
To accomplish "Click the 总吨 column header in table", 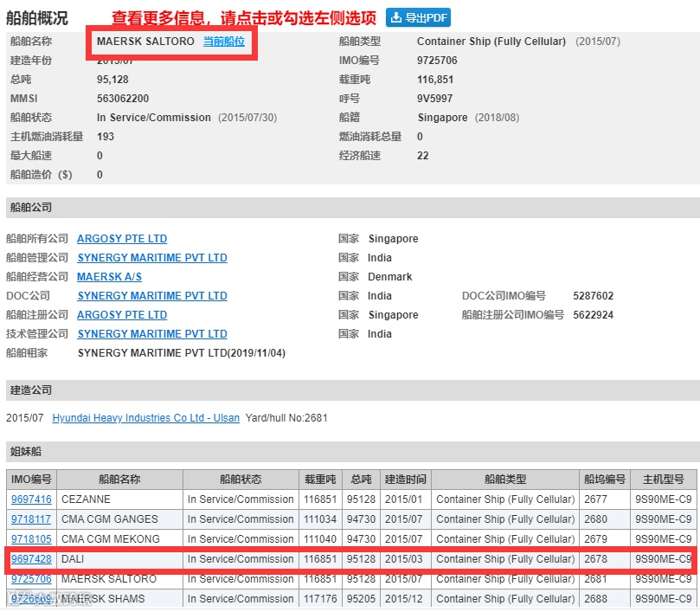I will tap(361, 480).
